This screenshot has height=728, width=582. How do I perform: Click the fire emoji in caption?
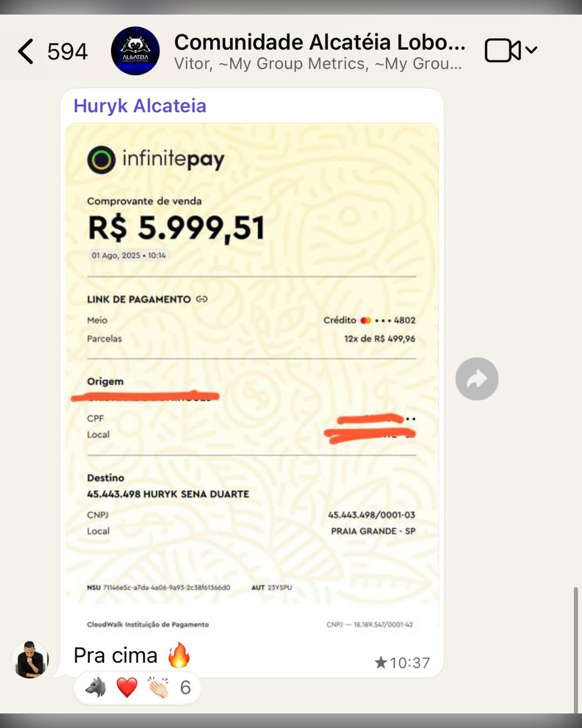(179, 655)
